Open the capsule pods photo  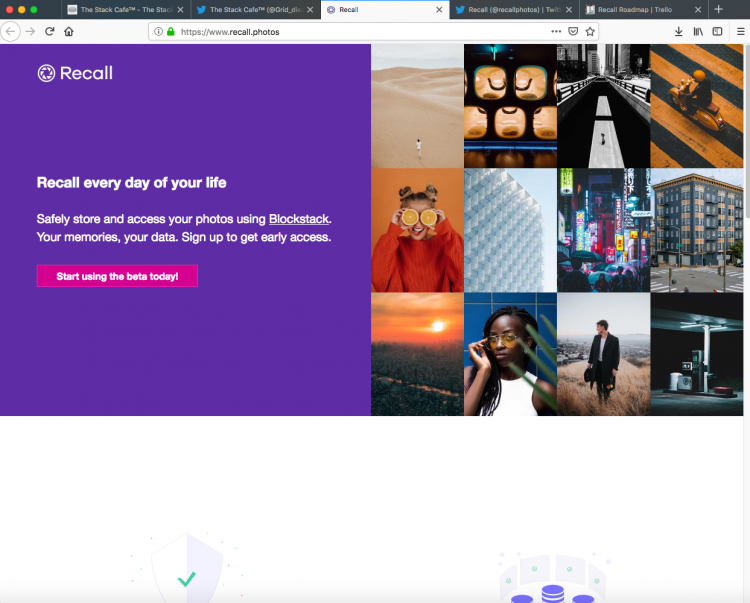[x=510, y=106]
